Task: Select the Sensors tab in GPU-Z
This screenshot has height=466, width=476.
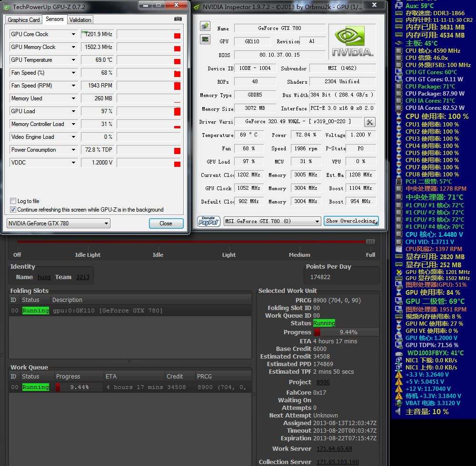Action: [x=55, y=19]
